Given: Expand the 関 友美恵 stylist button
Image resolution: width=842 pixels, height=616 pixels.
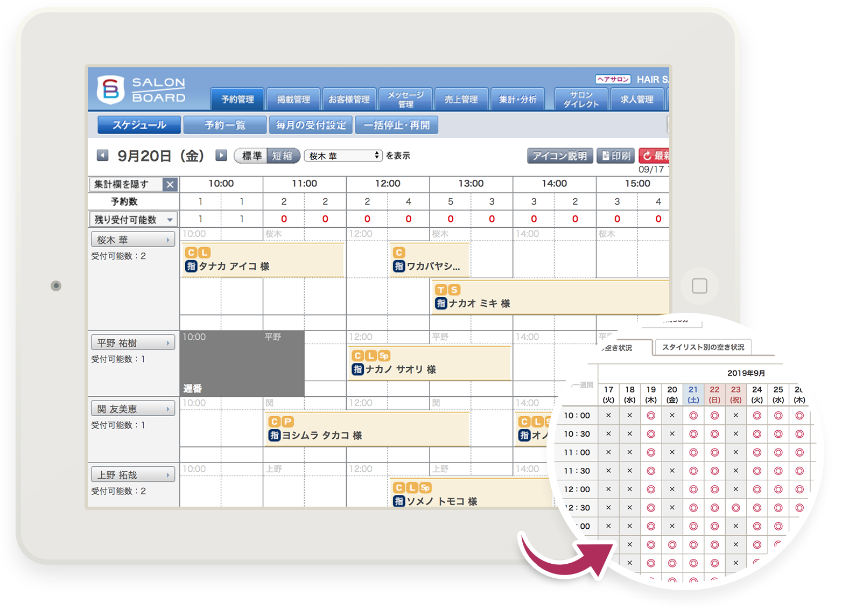Looking at the screenshot, I should coord(133,409).
